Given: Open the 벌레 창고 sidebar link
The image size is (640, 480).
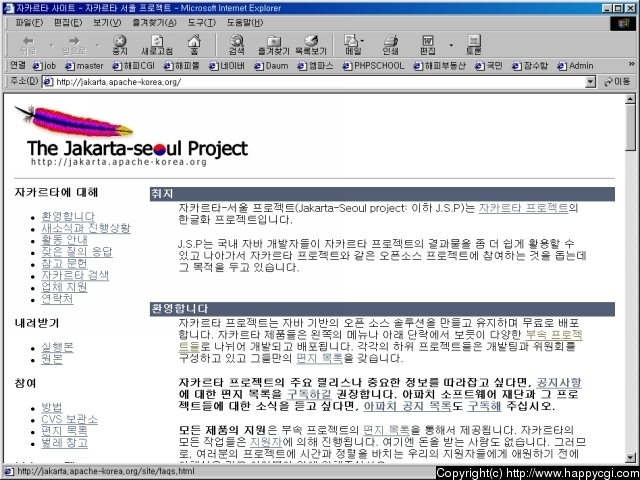Looking at the screenshot, I should pyautogui.click(x=64, y=443).
